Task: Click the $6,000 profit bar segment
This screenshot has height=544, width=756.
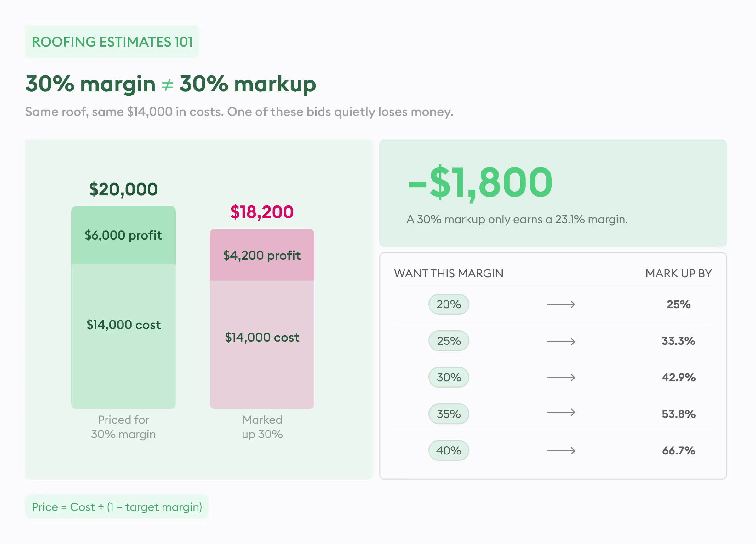Action: (x=123, y=235)
